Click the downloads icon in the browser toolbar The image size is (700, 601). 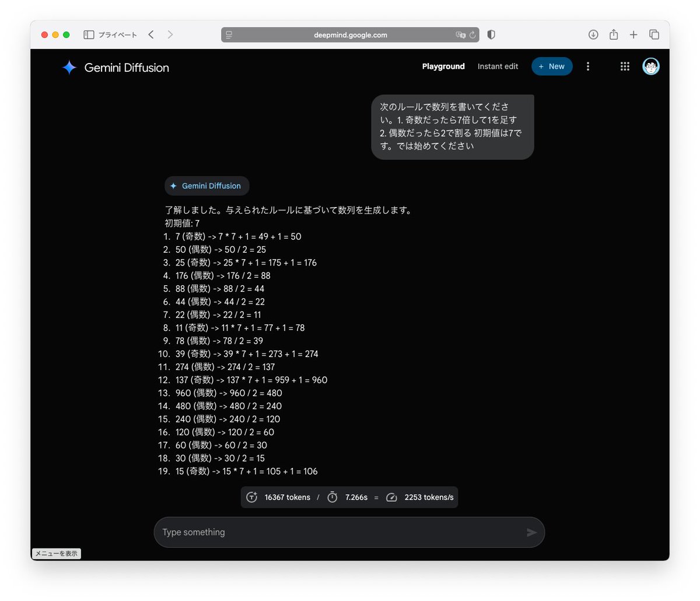click(x=593, y=34)
